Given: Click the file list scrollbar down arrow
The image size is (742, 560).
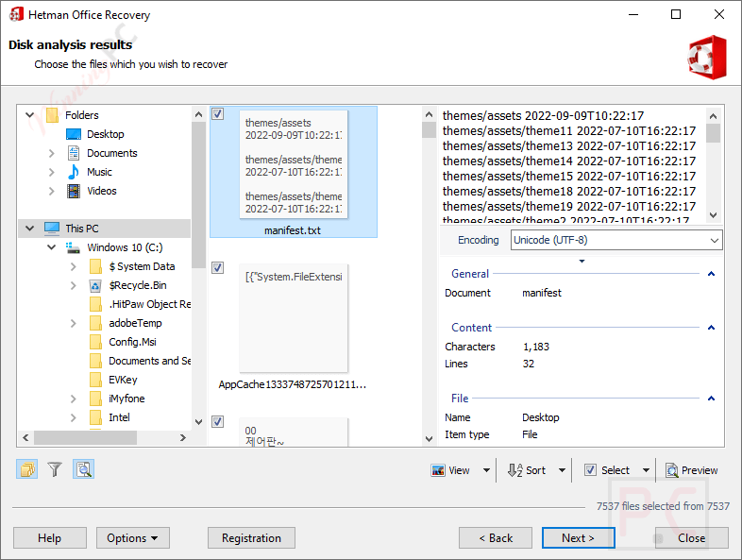Looking at the screenshot, I should [429, 439].
